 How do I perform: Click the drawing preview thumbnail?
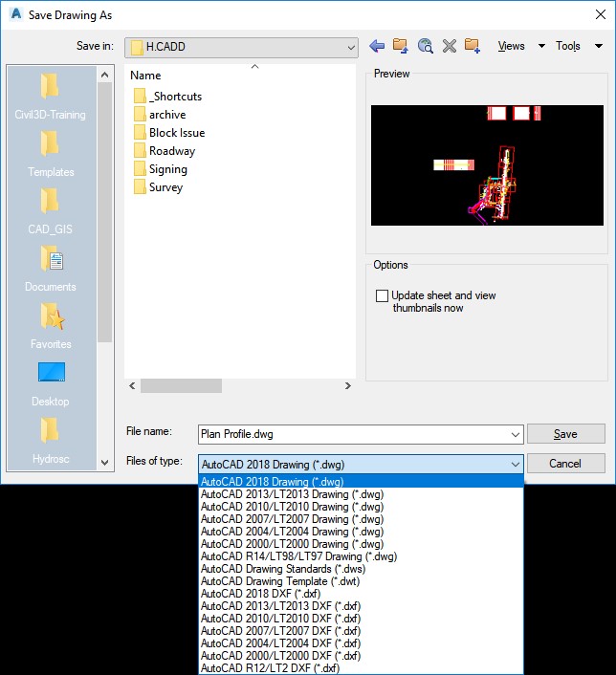coord(487,165)
